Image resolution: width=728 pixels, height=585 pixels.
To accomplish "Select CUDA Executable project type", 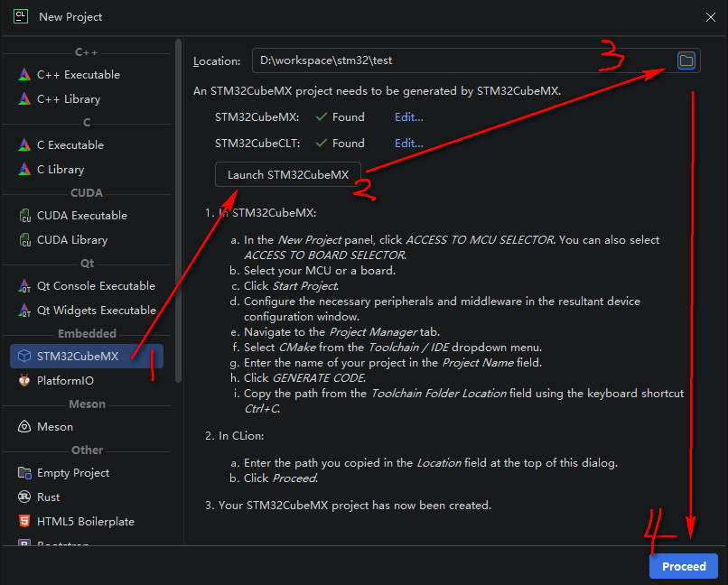I will [x=87, y=216].
